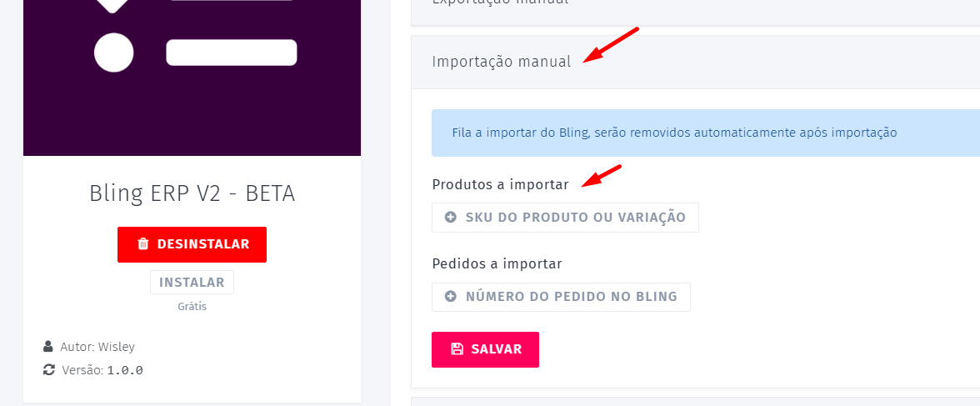The image size is (980, 406).
Task: Add a product via SKU DO PRODUTO OU VARIAÇÃO
Action: pyautogui.click(x=565, y=218)
